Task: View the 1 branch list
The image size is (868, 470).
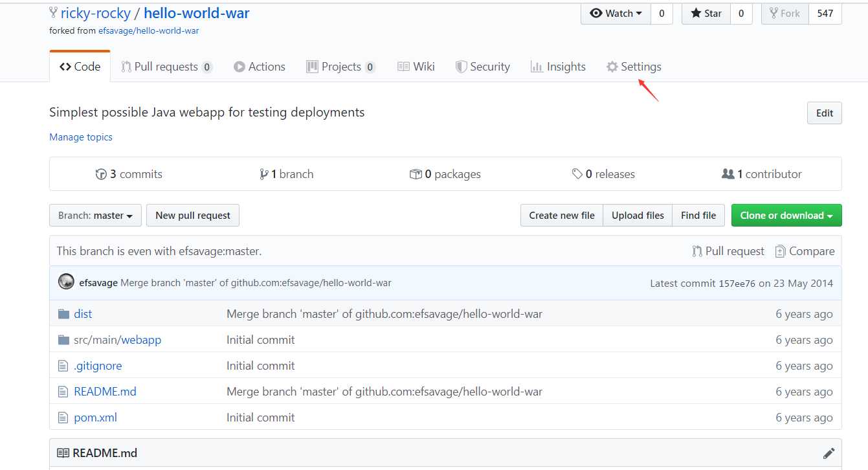Action: (x=287, y=174)
